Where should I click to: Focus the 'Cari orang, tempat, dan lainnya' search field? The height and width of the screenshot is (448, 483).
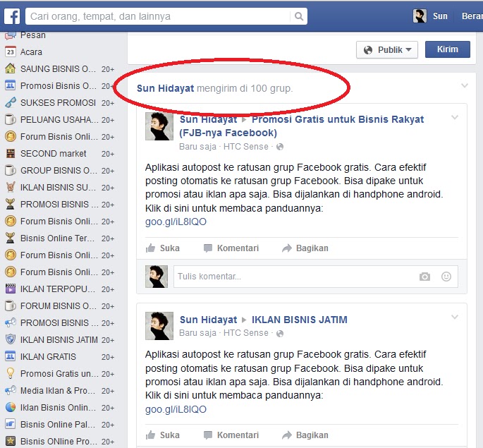click(x=166, y=16)
